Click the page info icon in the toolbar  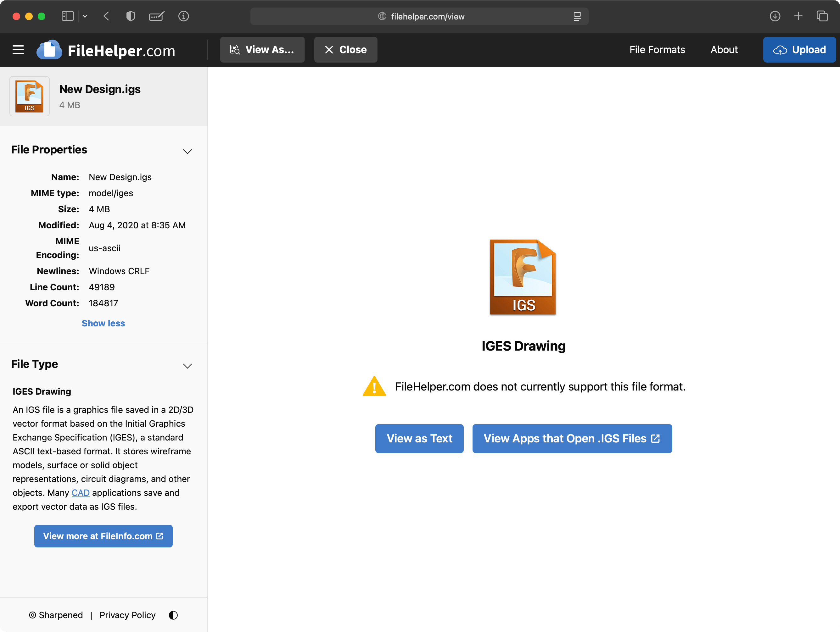pyautogui.click(x=184, y=16)
